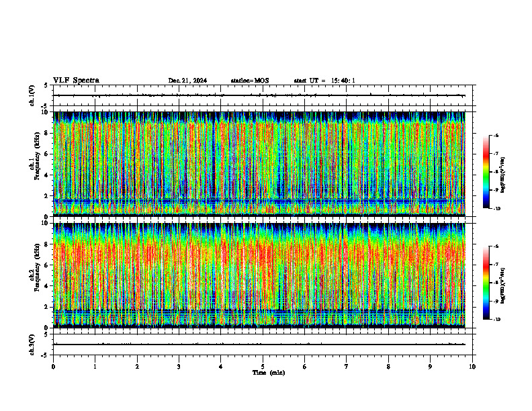Image resolution: width=532 pixels, height=411 pixels.
Task: Click the "-10" label on ch.1 colorbar
Action: [496, 209]
